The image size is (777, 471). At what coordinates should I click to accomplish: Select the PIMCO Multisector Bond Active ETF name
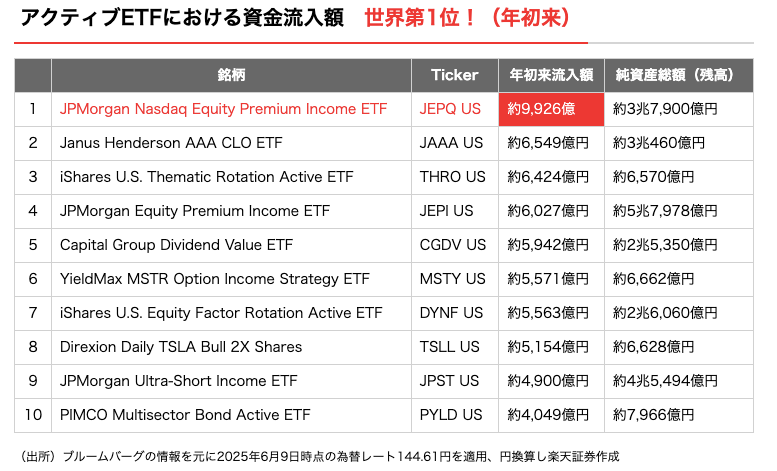tap(185, 415)
